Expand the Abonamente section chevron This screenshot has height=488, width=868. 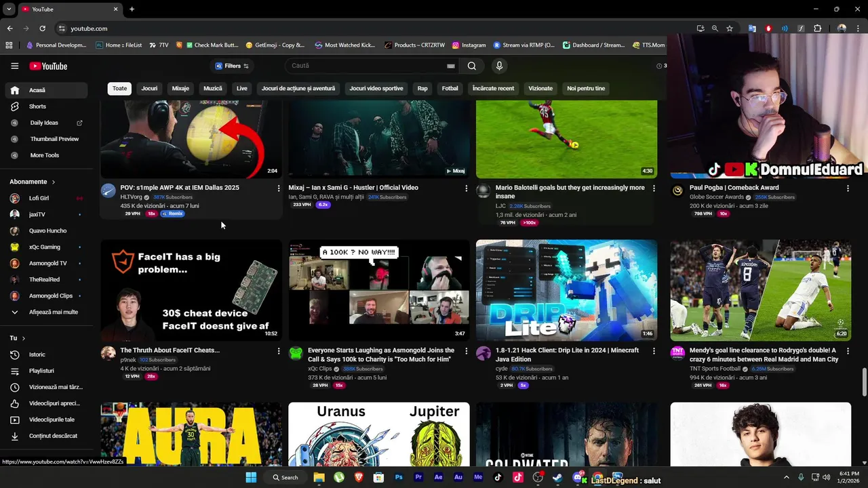pos(54,182)
